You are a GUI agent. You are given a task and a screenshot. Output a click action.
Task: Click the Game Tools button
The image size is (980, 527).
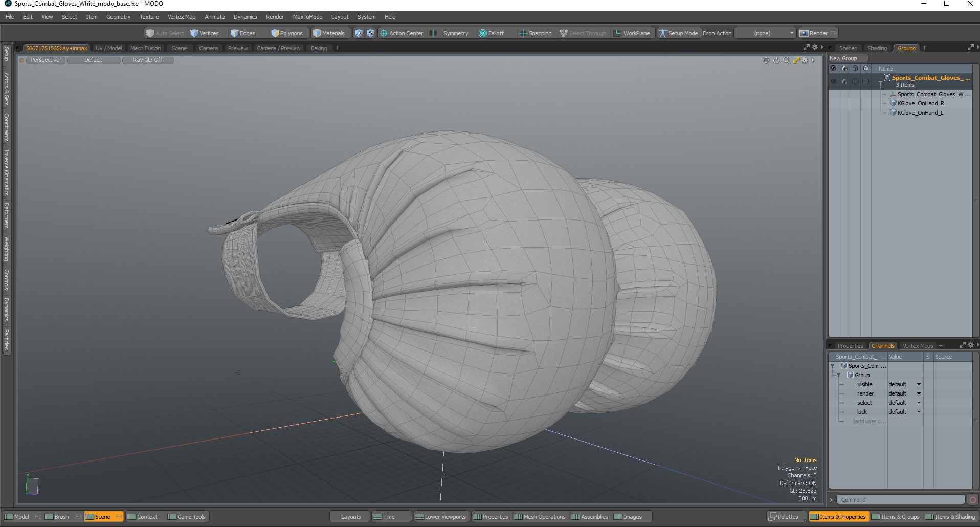tap(187, 517)
